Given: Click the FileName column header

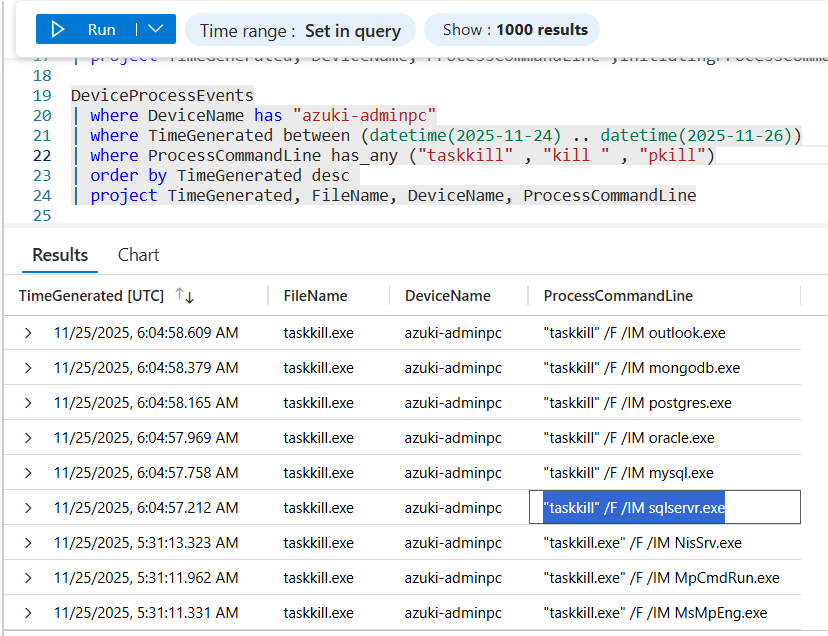Looking at the screenshot, I should [315, 296].
